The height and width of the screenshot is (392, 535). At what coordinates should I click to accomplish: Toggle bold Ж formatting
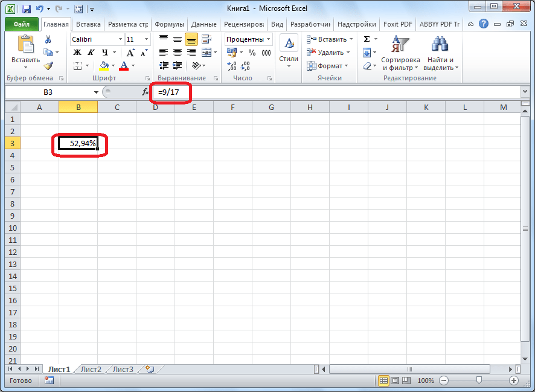[77, 53]
